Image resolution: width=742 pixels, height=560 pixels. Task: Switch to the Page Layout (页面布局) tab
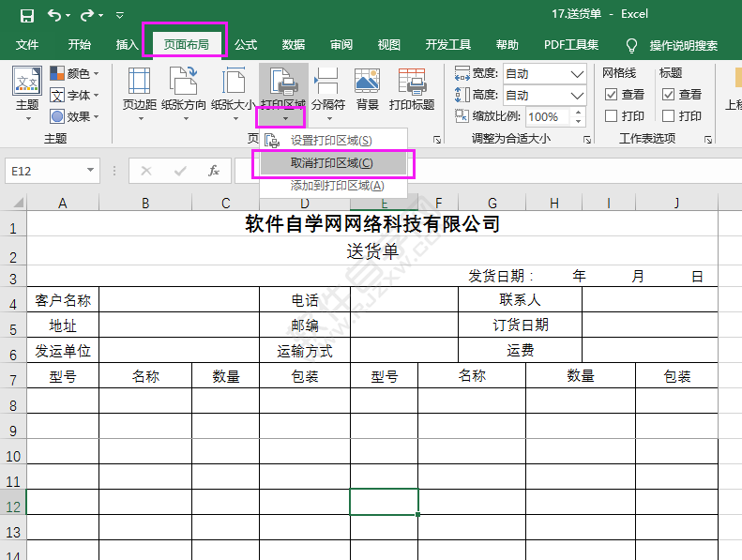pyautogui.click(x=187, y=45)
